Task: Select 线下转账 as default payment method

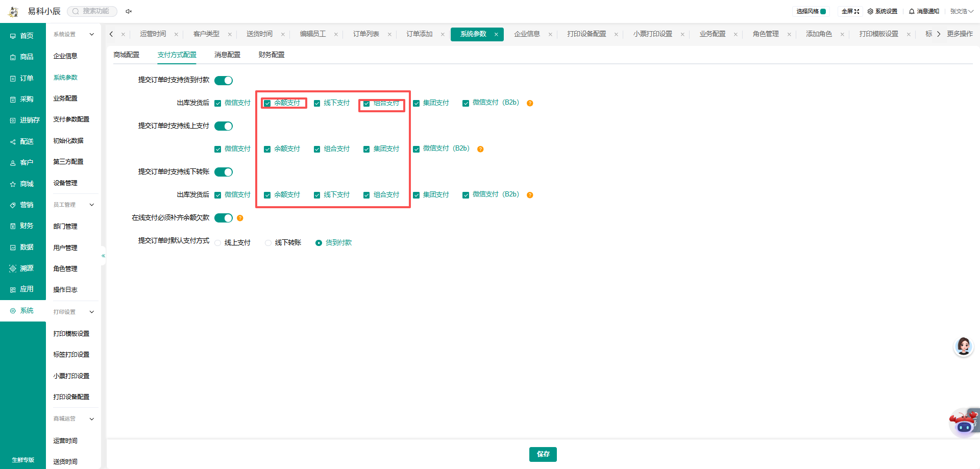Action: coord(268,243)
